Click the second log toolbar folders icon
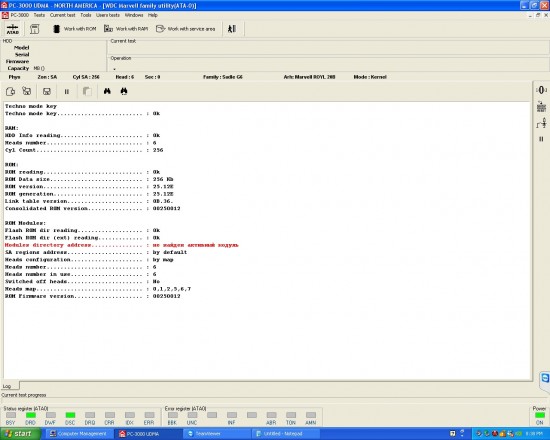 (x=27, y=92)
